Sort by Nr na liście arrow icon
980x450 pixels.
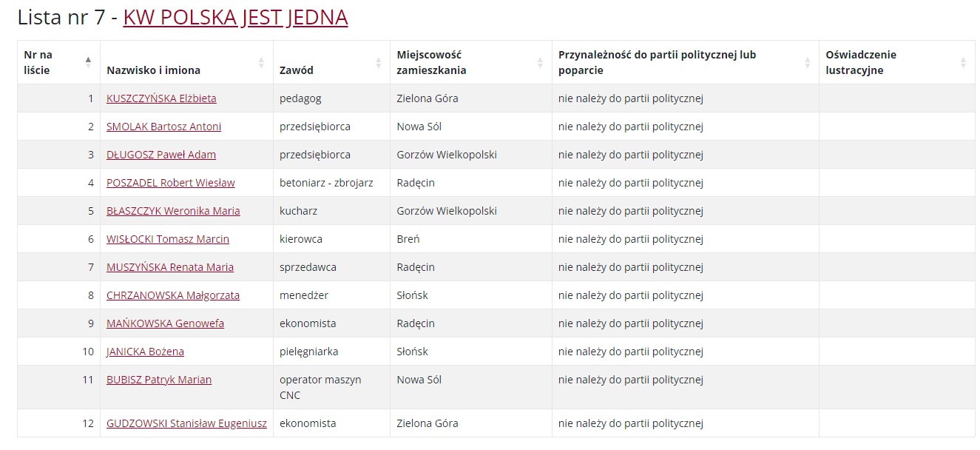coord(88,63)
